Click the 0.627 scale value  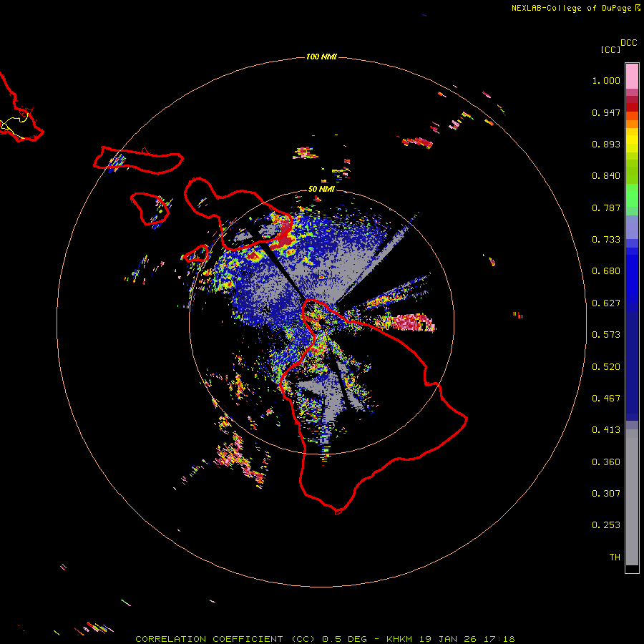click(x=606, y=303)
